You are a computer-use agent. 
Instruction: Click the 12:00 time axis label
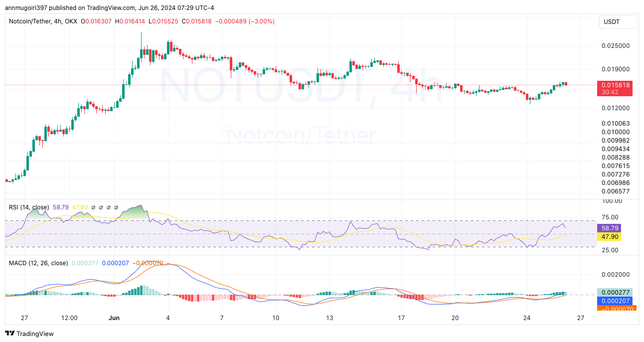69,318
